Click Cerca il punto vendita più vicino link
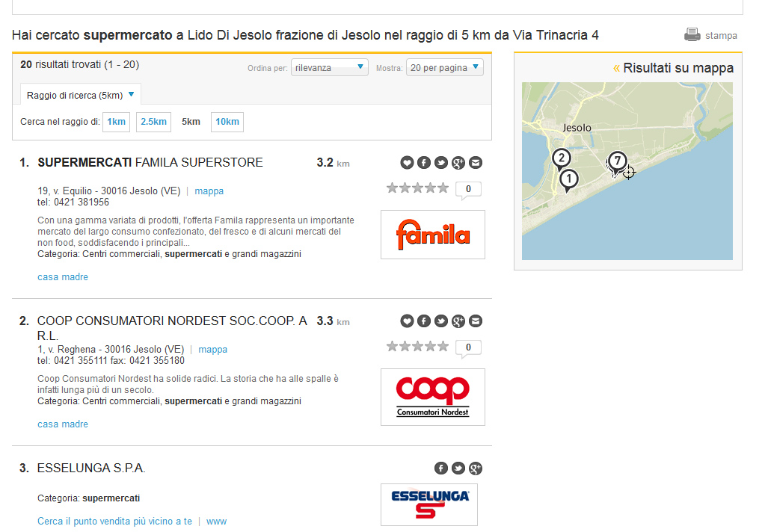Screen dimensions: 765x532 tap(114, 522)
